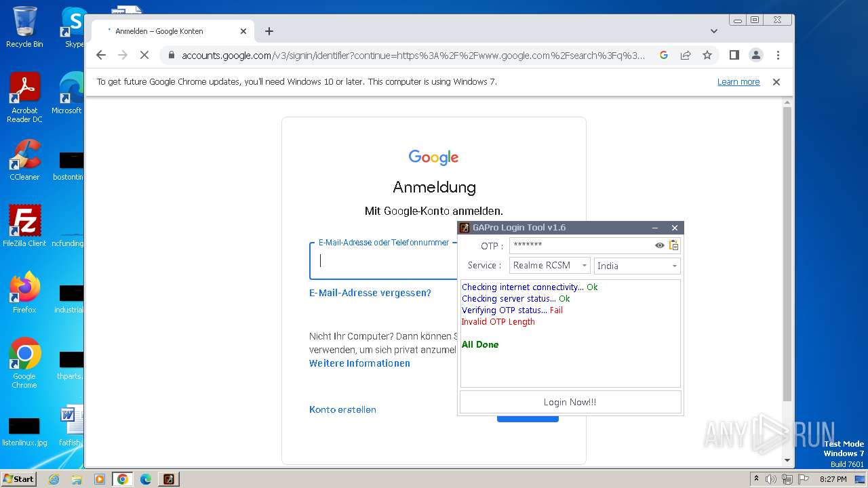Open Recycle Bin desktop icon
The image size is (868, 488).
[x=24, y=27]
